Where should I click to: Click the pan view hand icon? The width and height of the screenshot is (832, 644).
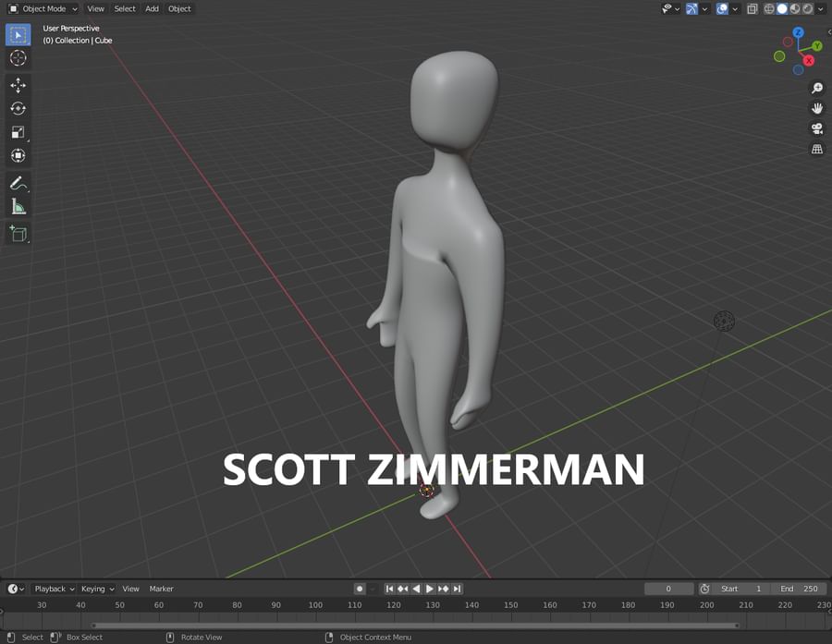pyautogui.click(x=817, y=108)
